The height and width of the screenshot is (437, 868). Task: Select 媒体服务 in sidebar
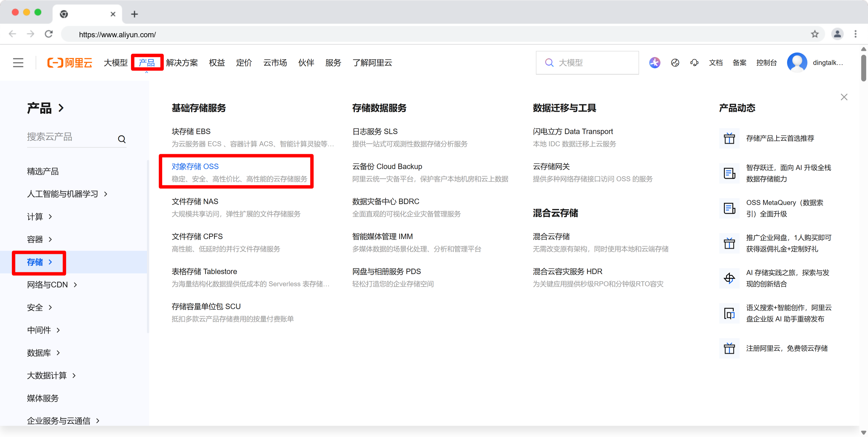click(43, 398)
